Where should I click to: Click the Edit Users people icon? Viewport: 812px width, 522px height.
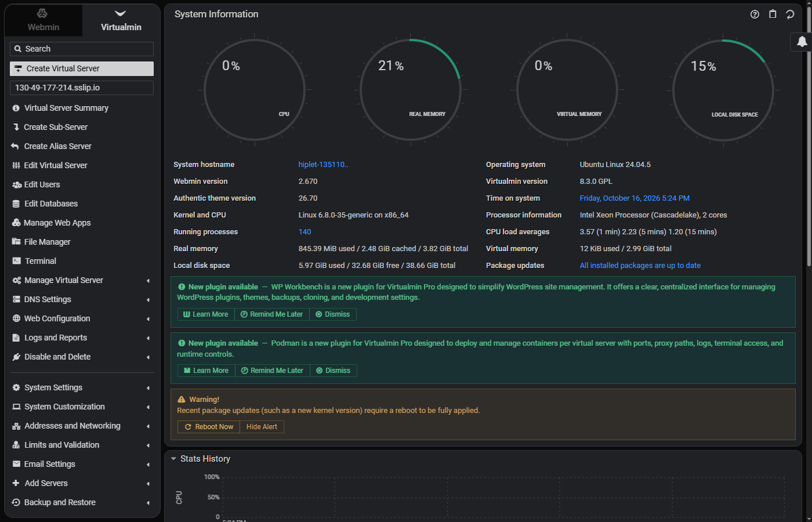point(17,184)
